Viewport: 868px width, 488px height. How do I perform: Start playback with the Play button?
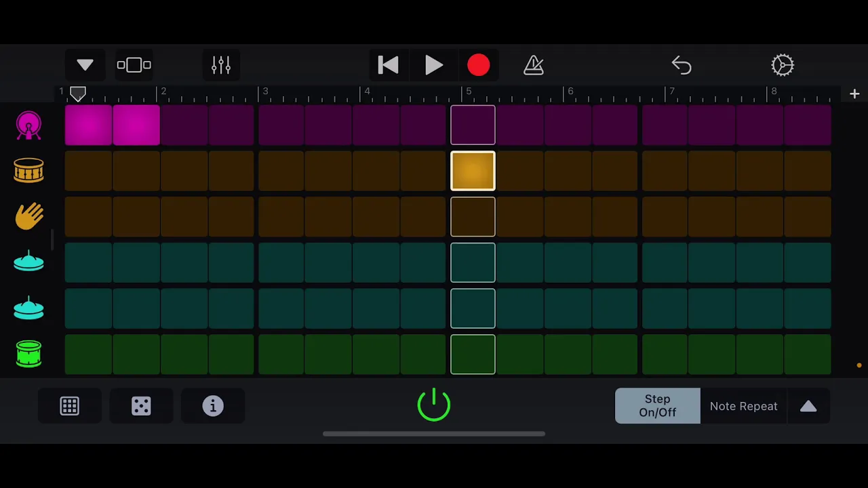coord(434,65)
